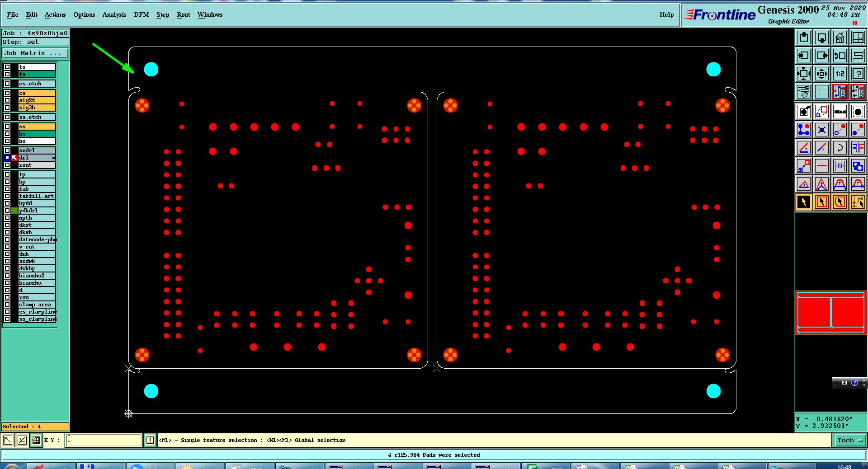Click the home view icon
This screenshot has height=469, width=868.
click(840, 38)
